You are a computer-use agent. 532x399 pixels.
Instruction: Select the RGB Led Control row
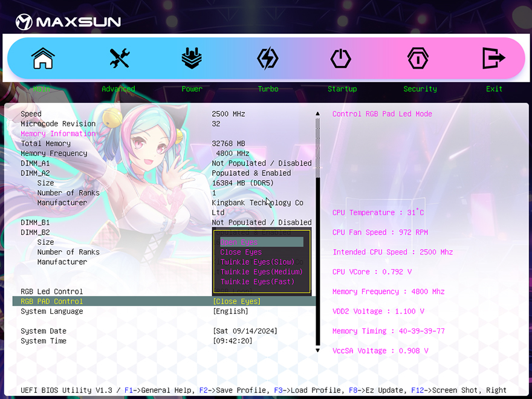[x=51, y=291]
